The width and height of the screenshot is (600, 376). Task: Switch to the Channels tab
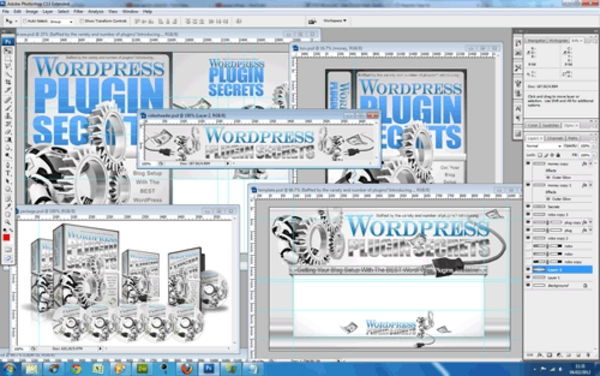[x=554, y=138]
